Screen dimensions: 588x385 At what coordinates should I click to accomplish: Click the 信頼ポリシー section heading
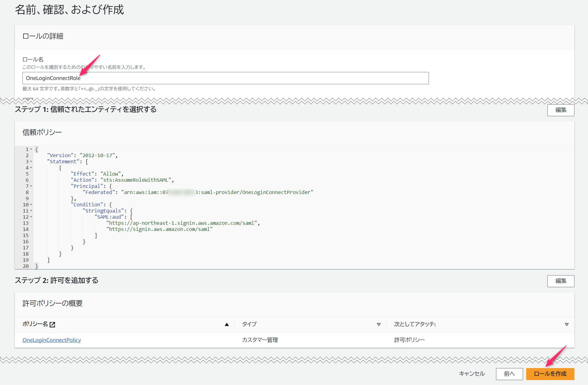42,133
